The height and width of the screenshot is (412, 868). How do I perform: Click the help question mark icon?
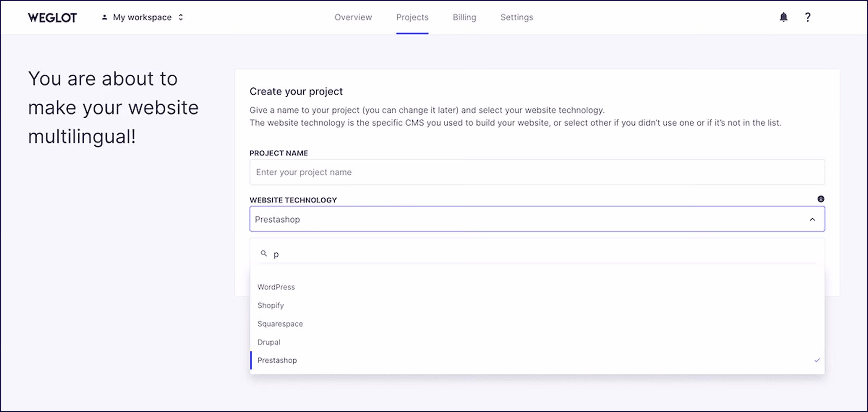(808, 17)
